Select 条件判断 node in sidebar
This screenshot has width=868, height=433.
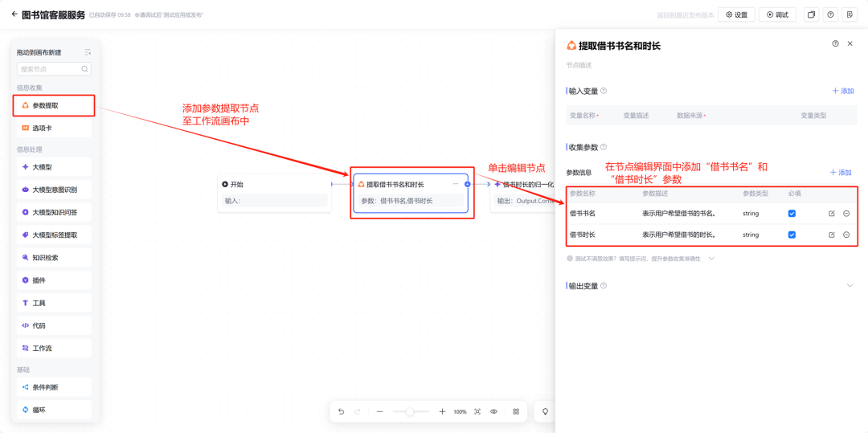(54, 387)
